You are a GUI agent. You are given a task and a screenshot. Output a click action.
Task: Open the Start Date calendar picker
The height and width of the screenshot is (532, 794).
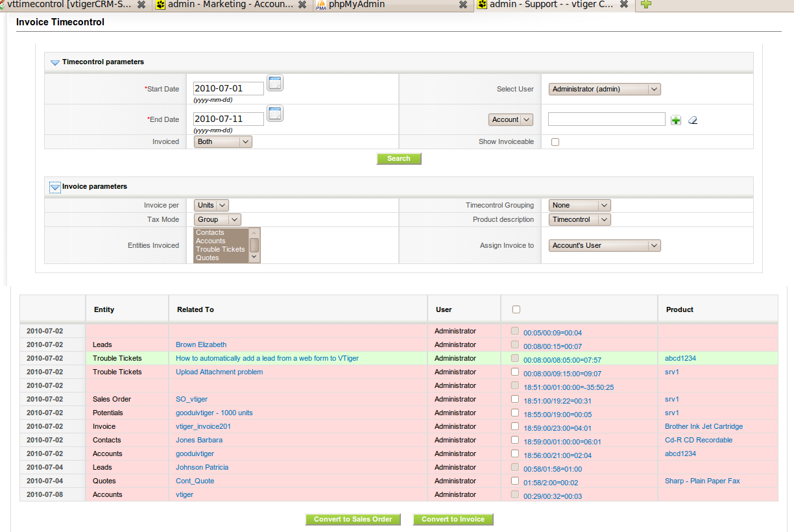point(275,83)
